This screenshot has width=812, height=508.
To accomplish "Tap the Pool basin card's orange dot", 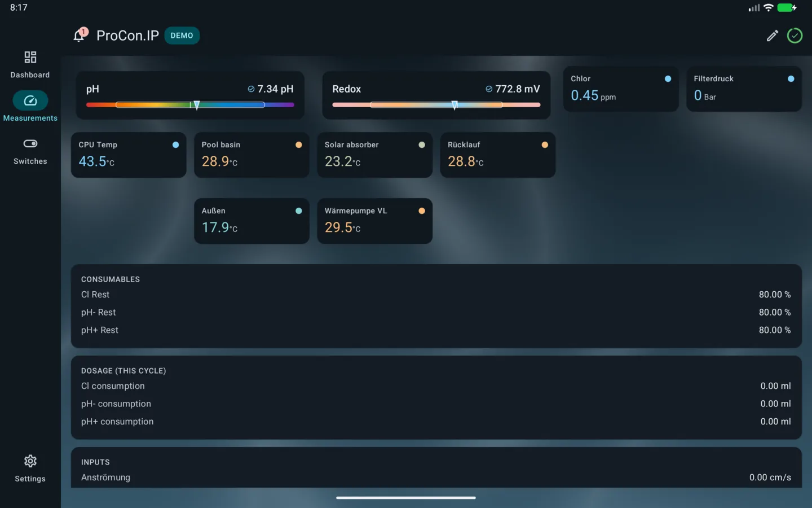I will click(x=298, y=145).
